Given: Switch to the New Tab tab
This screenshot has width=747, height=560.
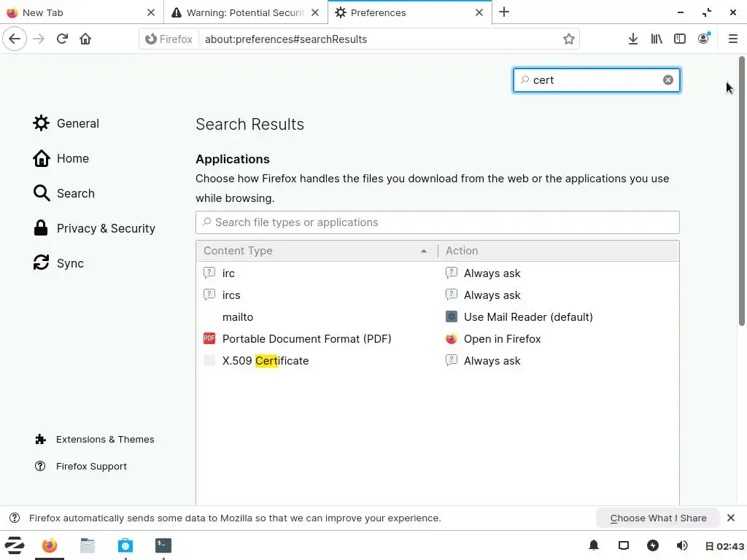Looking at the screenshot, I should coord(80,12).
